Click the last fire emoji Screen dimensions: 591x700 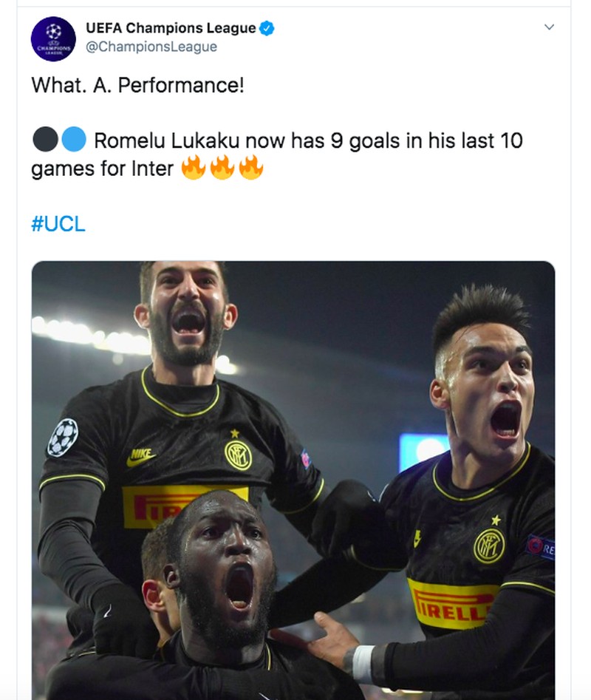251,169
